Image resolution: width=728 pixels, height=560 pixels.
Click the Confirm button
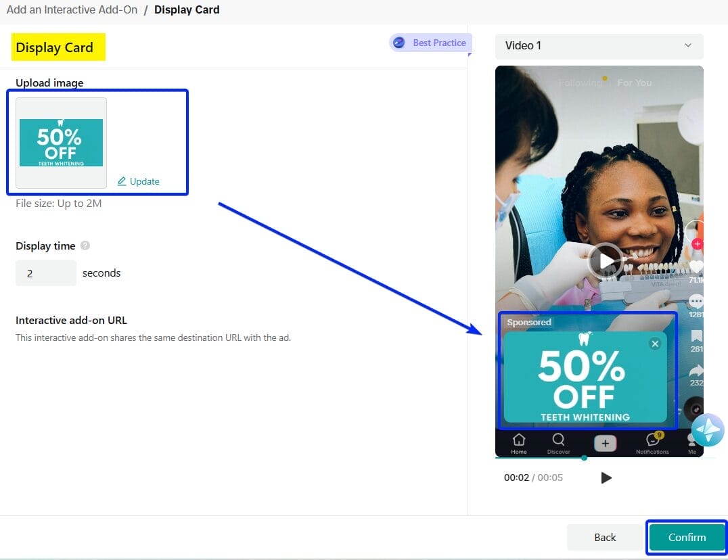(x=687, y=537)
